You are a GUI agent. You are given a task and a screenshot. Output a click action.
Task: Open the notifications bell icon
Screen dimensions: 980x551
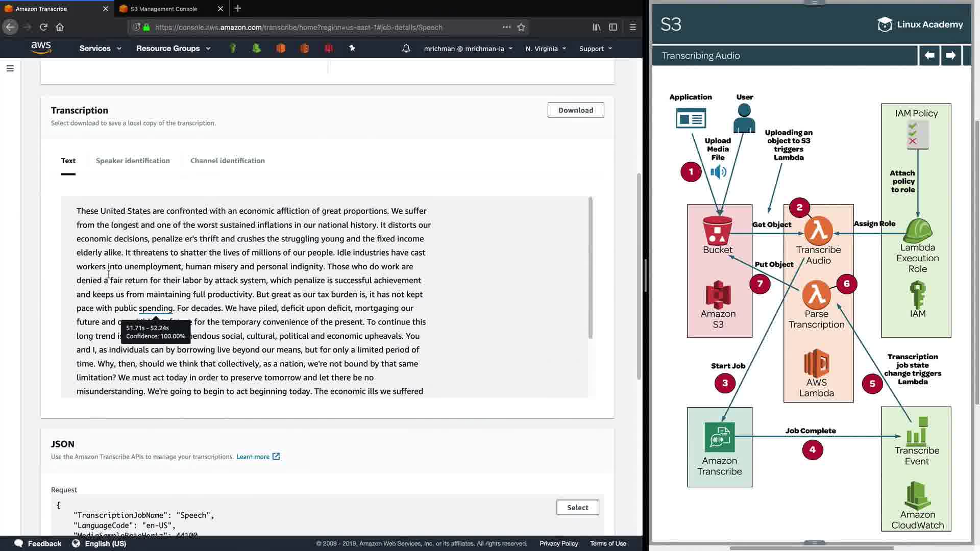pyautogui.click(x=406, y=48)
